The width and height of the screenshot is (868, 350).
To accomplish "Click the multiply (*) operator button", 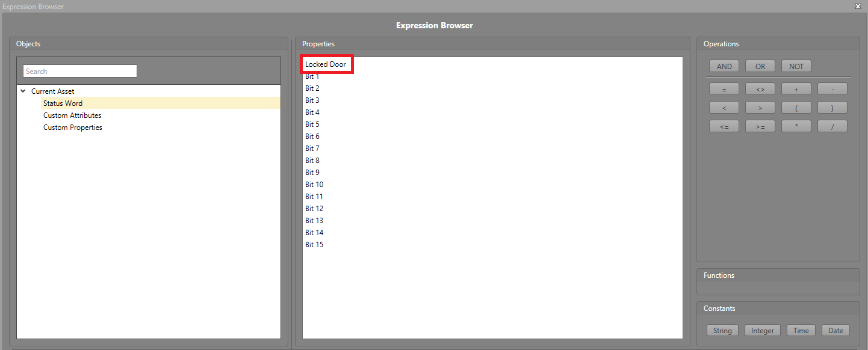I will click(x=796, y=126).
